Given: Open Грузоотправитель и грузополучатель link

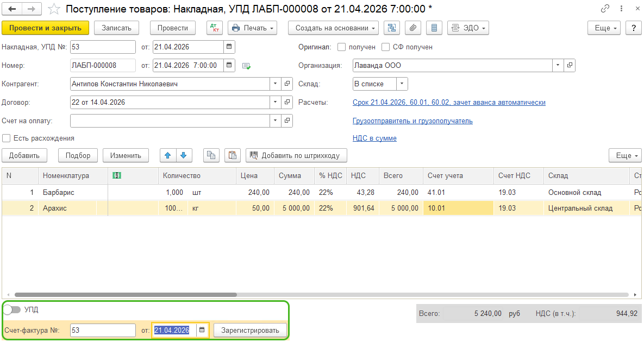Looking at the screenshot, I should (412, 121).
